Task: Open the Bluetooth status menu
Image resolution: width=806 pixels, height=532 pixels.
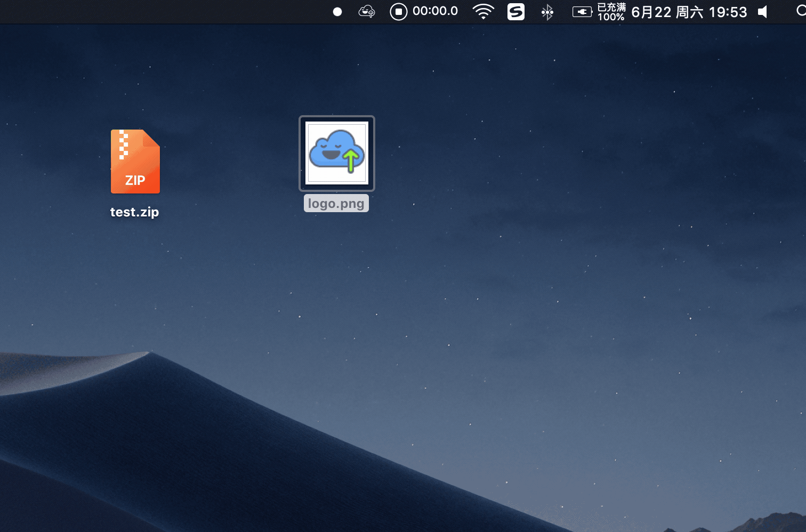Action: (x=547, y=12)
